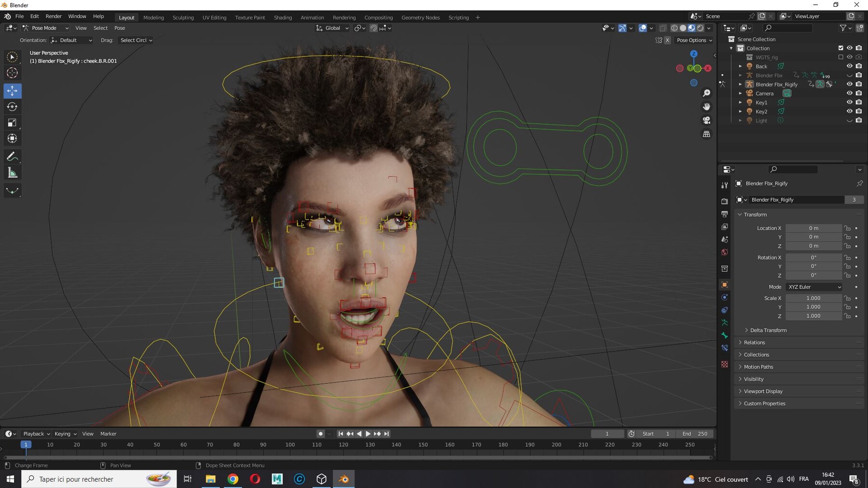Select the Scale tool in left toolbar
The width and height of the screenshot is (868, 488).
pyautogui.click(x=12, y=122)
